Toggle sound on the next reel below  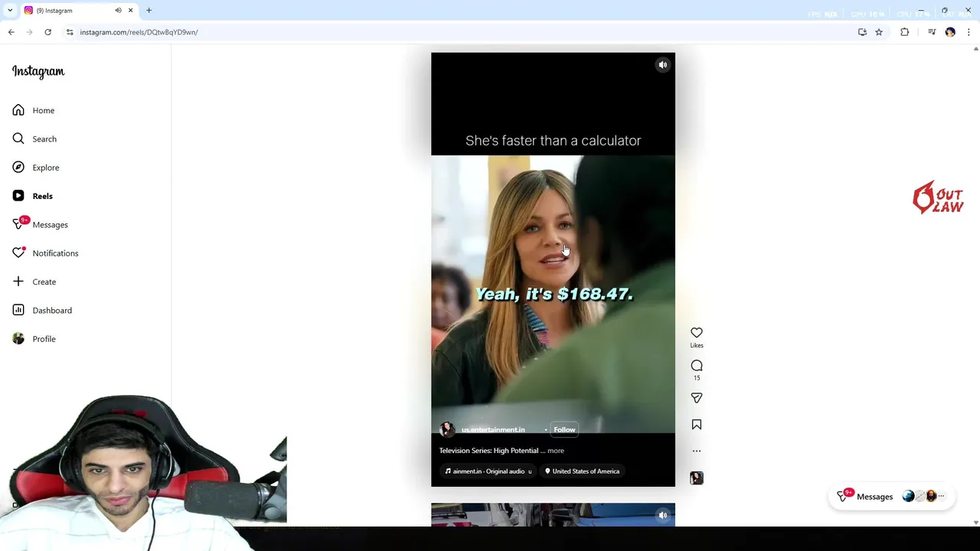[663, 515]
